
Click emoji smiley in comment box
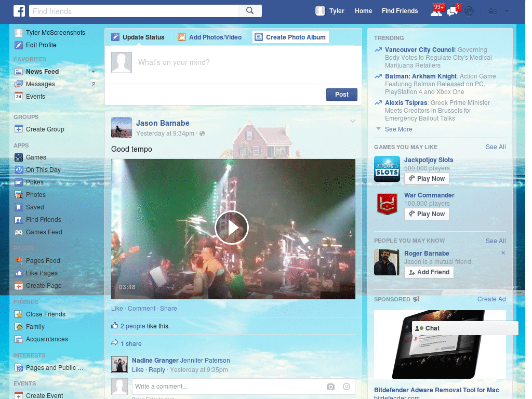coord(347,387)
